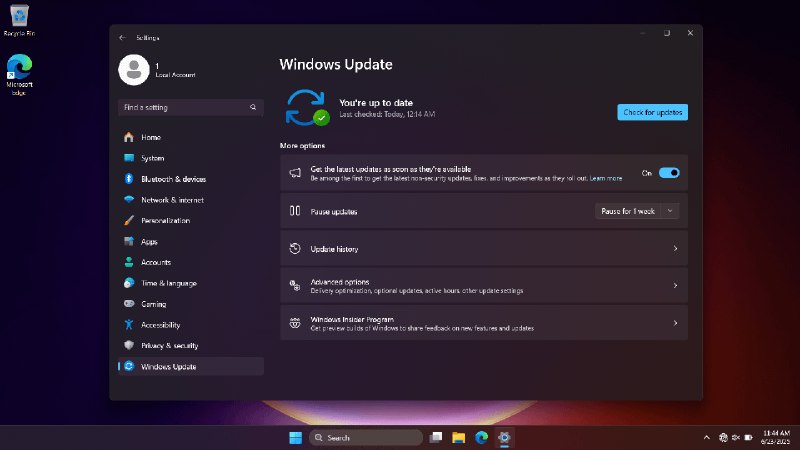Screen dimensions: 800x450
Task: Click the megaphone icon for latest updates
Action: pos(295,173)
